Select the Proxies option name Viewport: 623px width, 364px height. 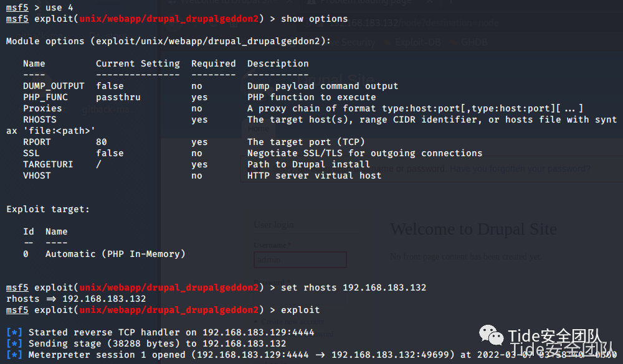(x=42, y=108)
